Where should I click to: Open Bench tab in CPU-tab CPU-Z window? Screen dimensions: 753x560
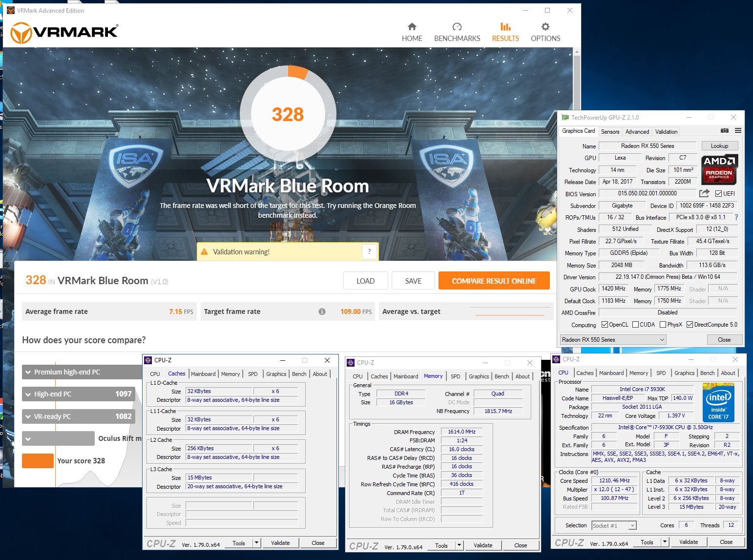click(707, 373)
